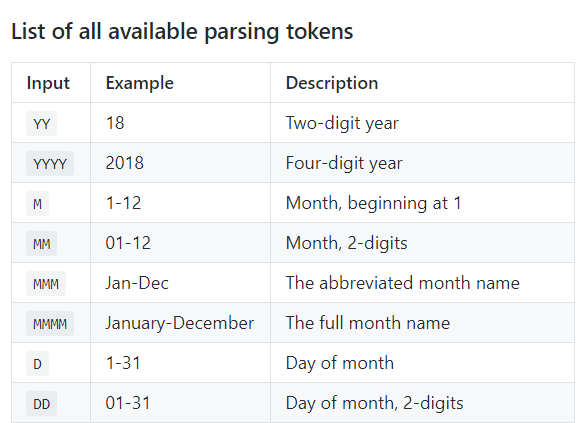Select the MM input token
The width and height of the screenshot is (586, 423).
(x=41, y=243)
